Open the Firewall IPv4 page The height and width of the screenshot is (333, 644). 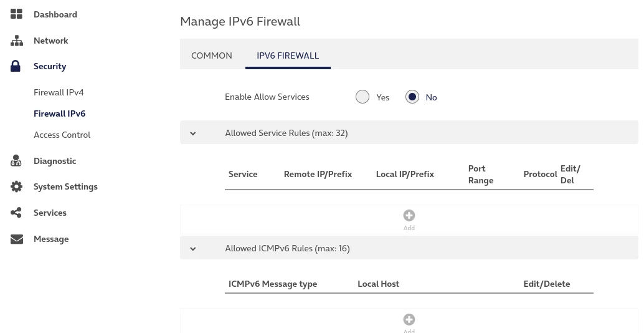pos(59,92)
